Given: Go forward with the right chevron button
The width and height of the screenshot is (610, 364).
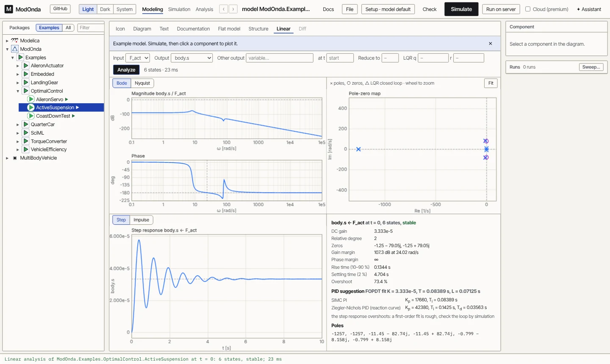Looking at the screenshot, I should tap(233, 9).
